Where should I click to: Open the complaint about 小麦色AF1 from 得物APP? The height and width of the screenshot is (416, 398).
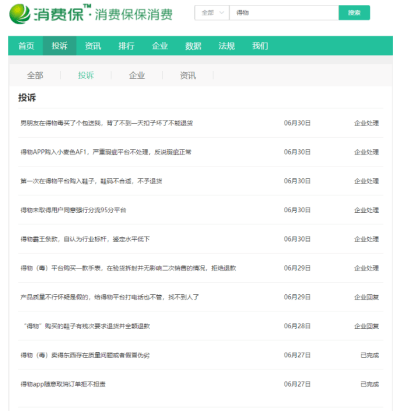[x=106, y=152]
